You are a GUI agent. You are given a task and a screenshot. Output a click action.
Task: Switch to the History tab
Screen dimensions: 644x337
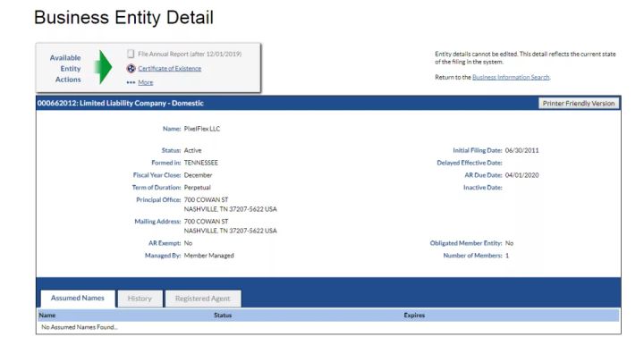click(140, 299)
